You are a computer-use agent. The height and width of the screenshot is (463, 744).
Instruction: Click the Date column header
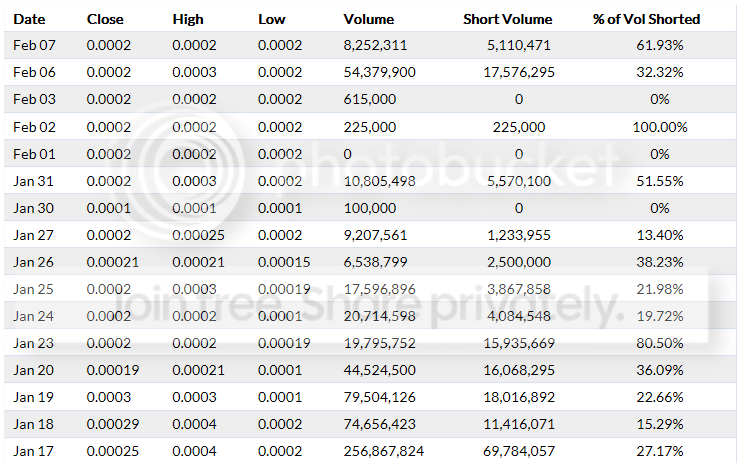click(28, 19)
